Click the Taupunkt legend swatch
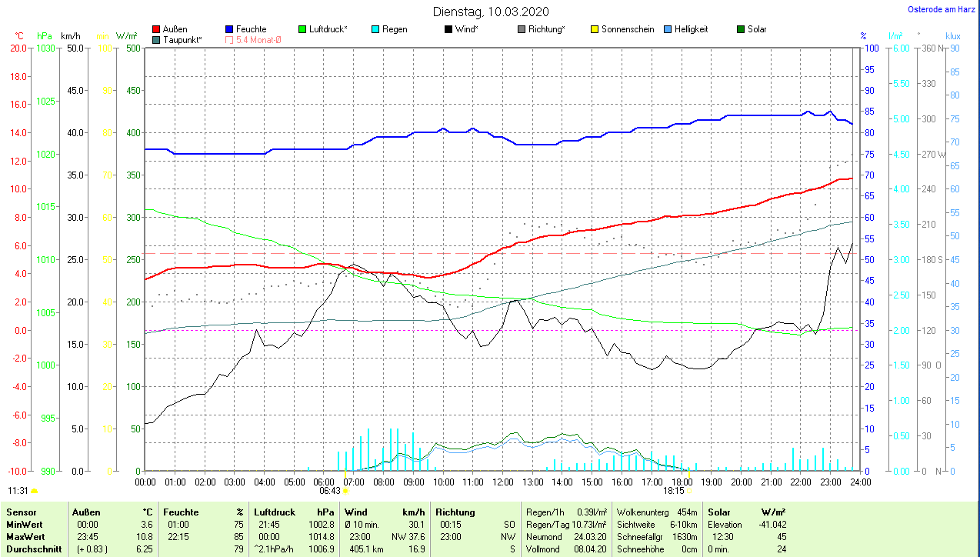The height and width of the screenshot is (557, 980). pos(157,40)
